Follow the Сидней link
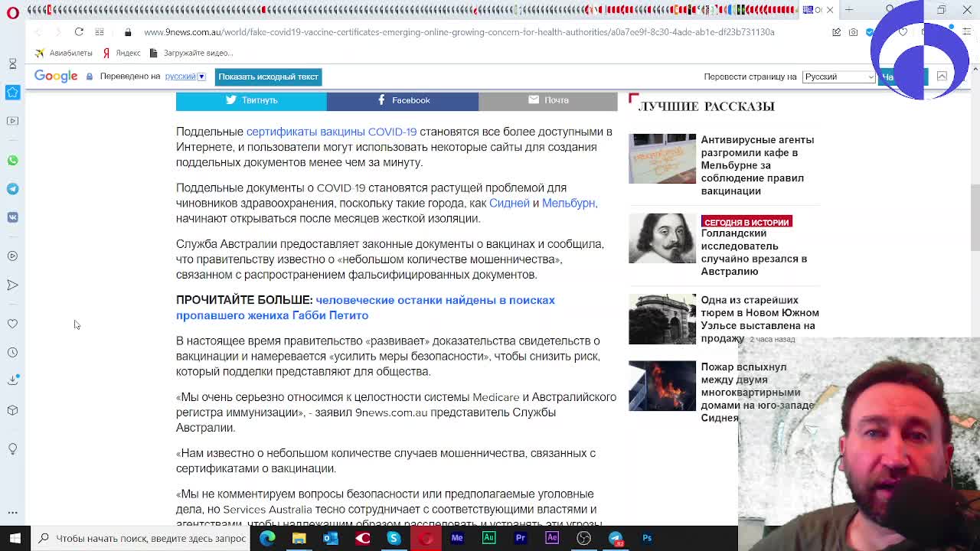980x551 pixels. pos(509,203)
